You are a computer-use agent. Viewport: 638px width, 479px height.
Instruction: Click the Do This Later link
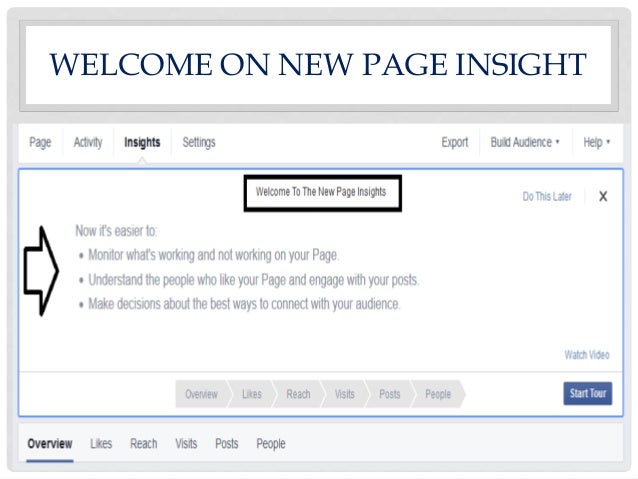click(x=547, y=197)
